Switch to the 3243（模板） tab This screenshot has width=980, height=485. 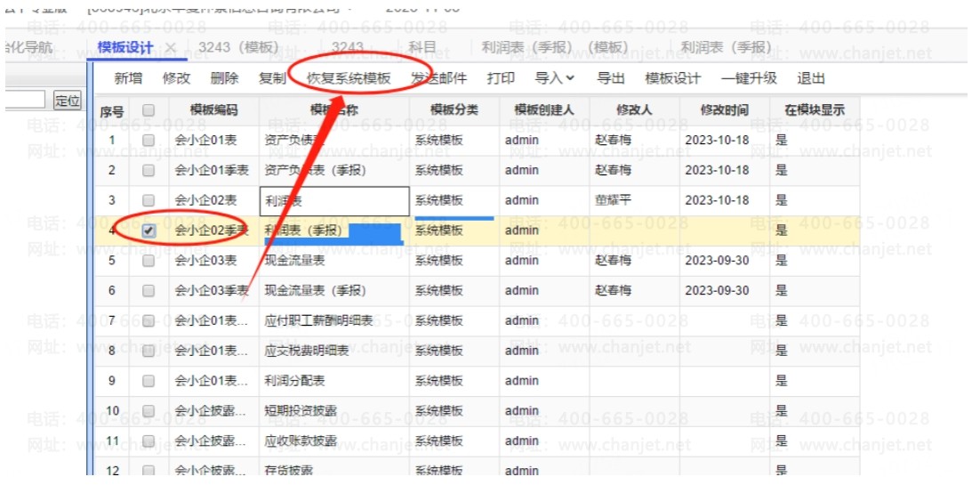pyautogui.click(x=238, y=48)
